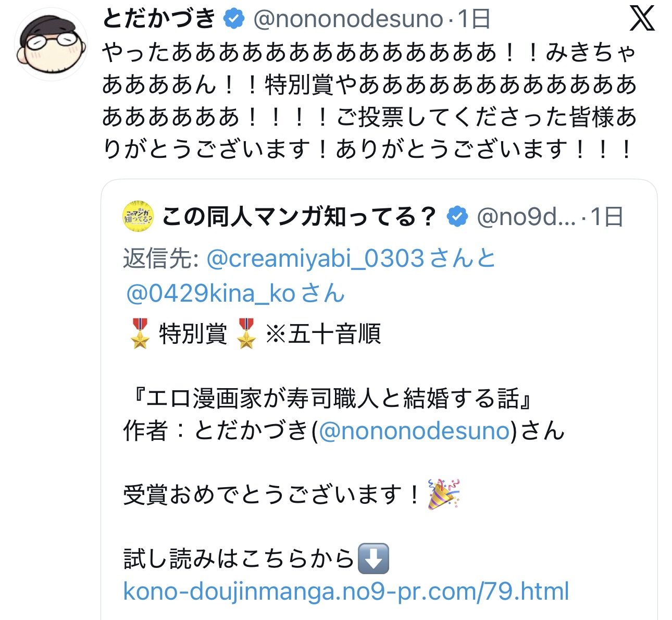Click the この同人マンガ知ってる？ display name
The width and height of the screenshot is (672, 620).
[x=299, y=217]
